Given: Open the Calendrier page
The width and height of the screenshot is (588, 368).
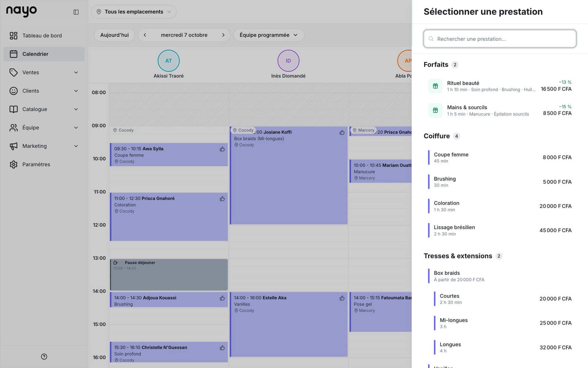Looking at the screenshot, I should (44, 54).
